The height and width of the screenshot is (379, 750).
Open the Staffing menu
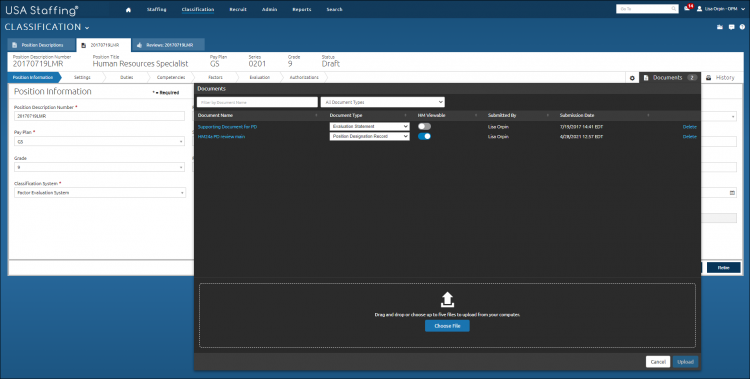[x=156, y=10]
